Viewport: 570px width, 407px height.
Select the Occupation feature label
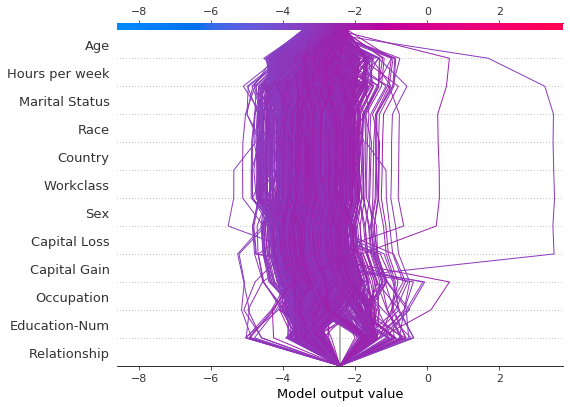[72, 298]
